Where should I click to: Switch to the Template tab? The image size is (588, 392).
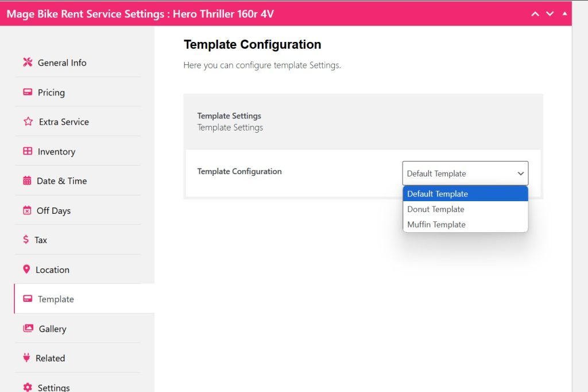pyautogui.click(x=56, y=299)
